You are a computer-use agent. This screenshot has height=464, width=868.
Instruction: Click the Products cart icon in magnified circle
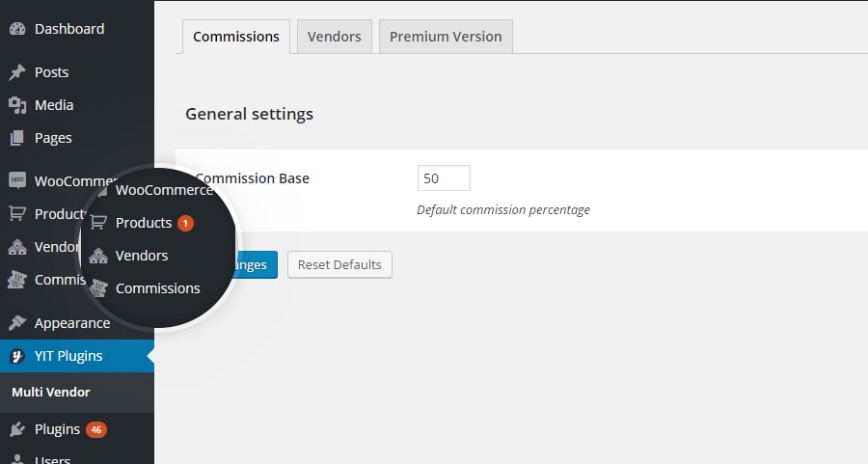98,223
